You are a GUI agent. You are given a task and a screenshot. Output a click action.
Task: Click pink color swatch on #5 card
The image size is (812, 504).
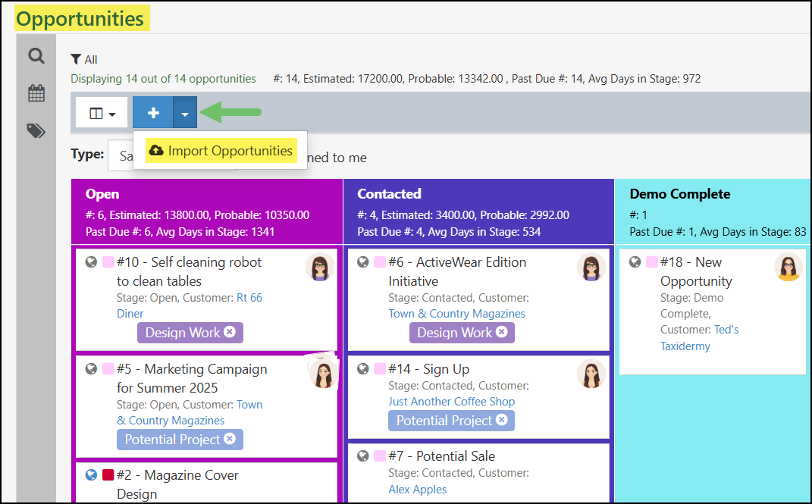tap(108, 368)
